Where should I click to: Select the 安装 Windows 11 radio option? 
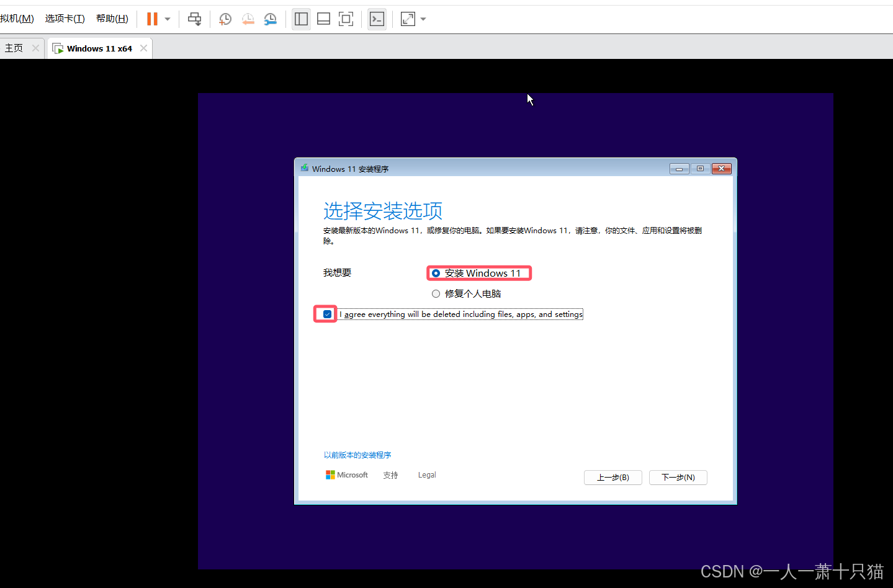436,273
